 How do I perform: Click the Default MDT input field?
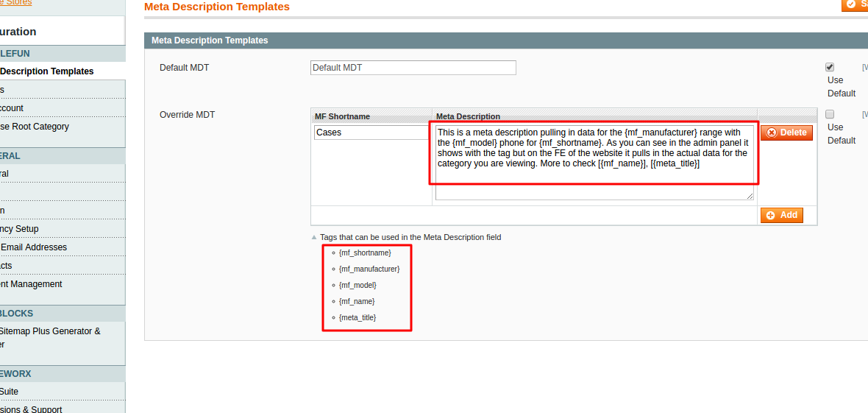coord(413,68)
